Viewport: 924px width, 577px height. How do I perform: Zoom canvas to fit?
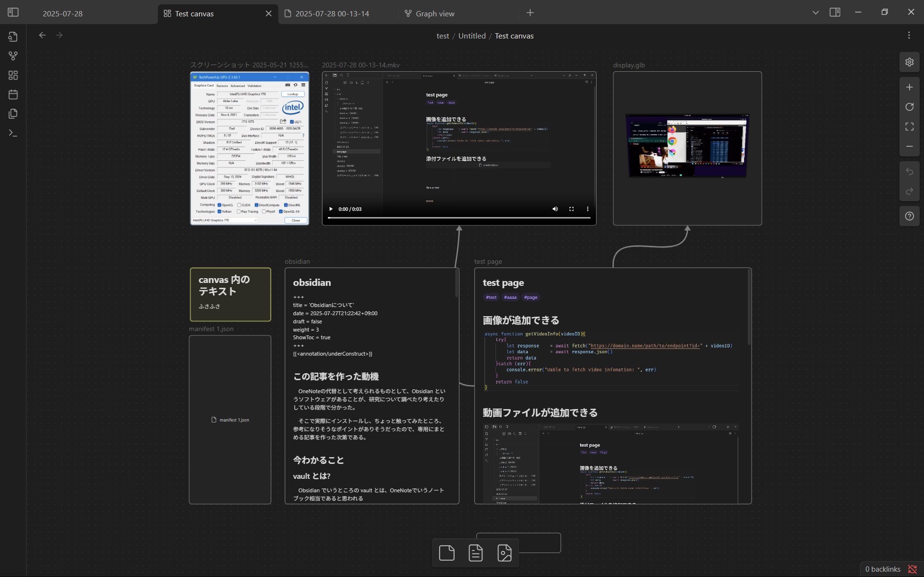click(x=909, y=127)
